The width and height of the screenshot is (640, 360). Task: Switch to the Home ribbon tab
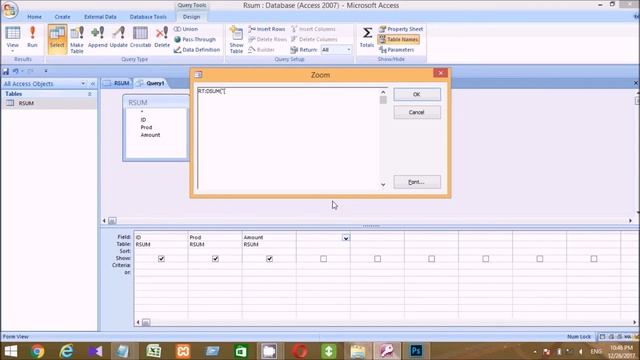(34, 17)
